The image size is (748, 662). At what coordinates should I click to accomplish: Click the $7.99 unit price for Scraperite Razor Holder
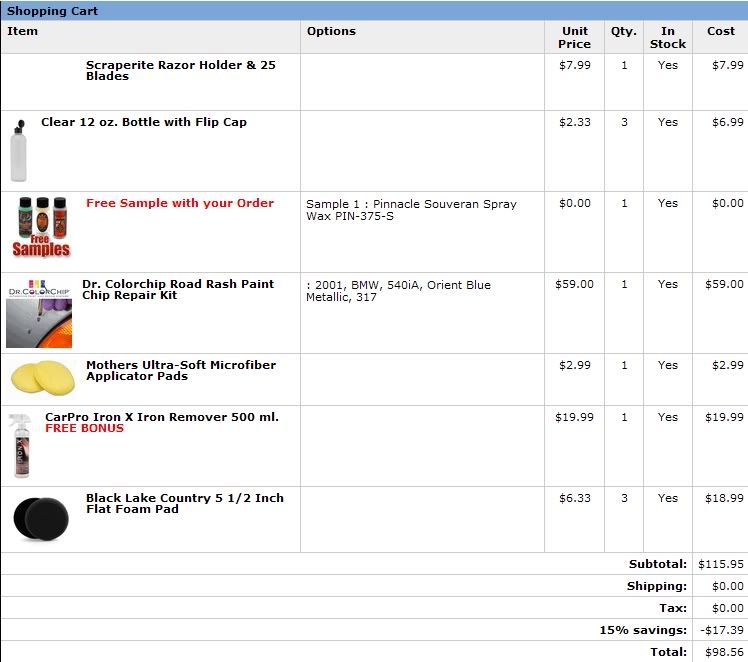575,65
